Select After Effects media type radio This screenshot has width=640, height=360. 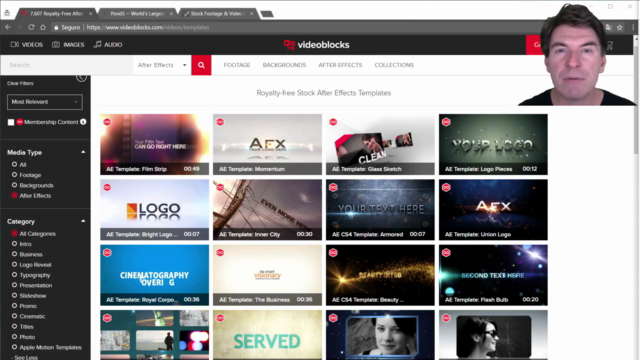pyautogui.click(x=14, y=196)
